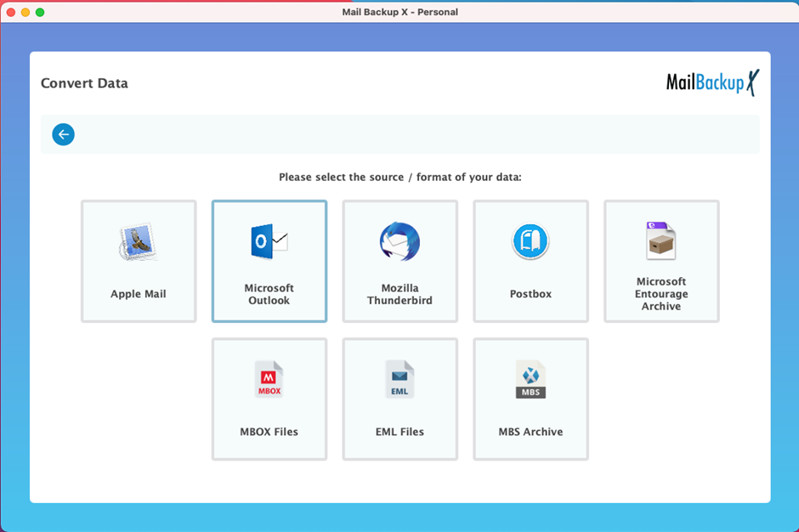The width and height of the screenshot is (799, 532).
Task: Close the Mail Backup X window
Action: tap(11, 12)
